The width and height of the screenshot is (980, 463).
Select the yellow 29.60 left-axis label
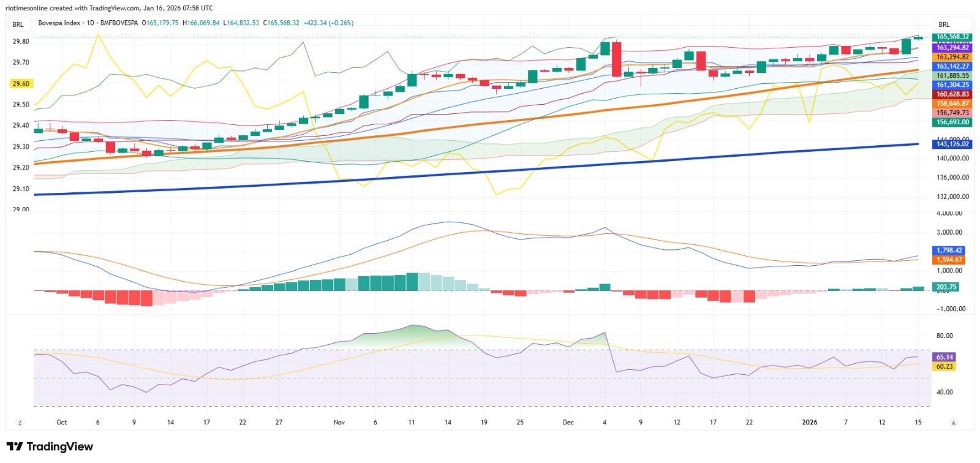(x=21, y=84)
